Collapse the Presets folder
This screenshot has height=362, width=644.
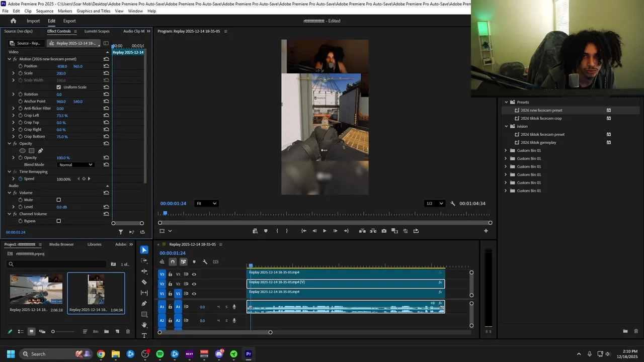click(507, 102)
